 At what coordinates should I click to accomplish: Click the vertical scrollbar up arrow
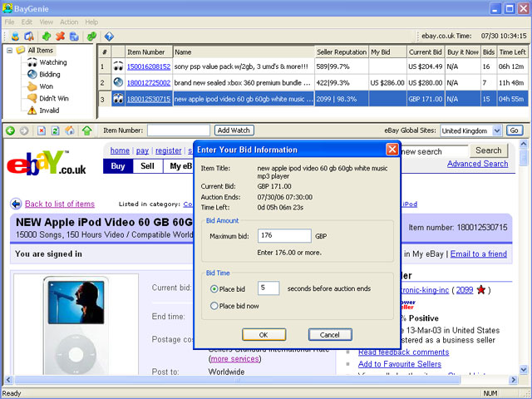524,144
